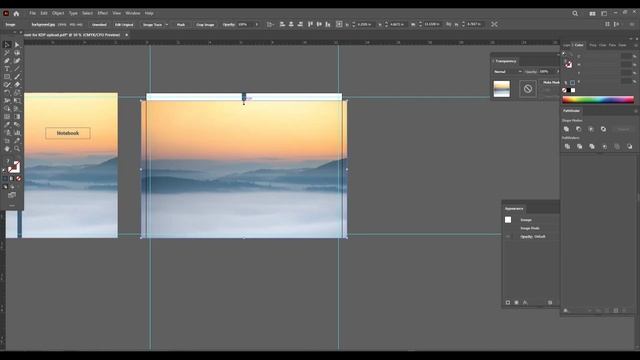Open the Image Trace dropdown arrow
Image resolution: width=640 pixels, height=360 pixels.
click(167, 24)
